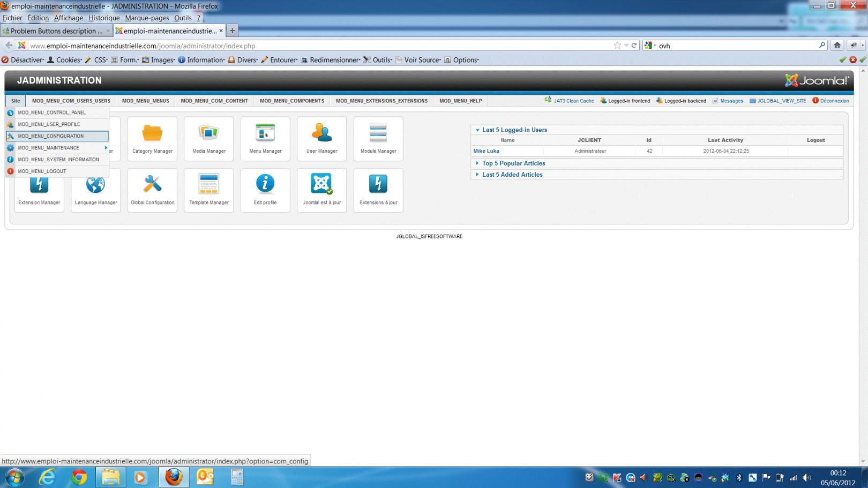Expand the MOD_MENU_MAINTENANCE submenu
The height and width of the screenshot is (488, 868).
[49, 147]
